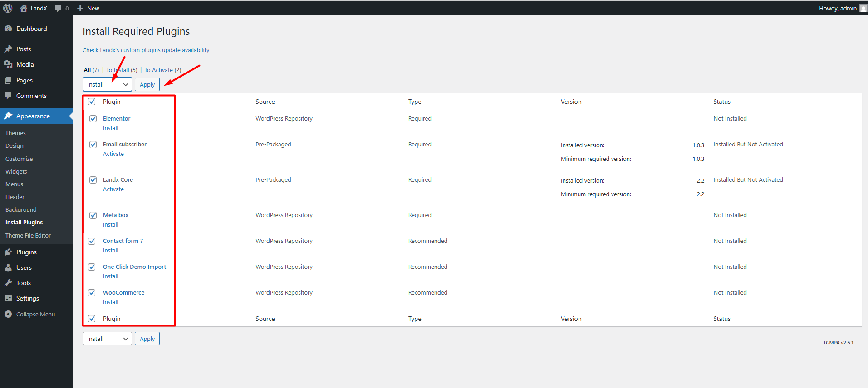Viewport: 868px width, 388px height.
Task: Click the comments bubble icon in admin bar
Action: pos(58,8)
